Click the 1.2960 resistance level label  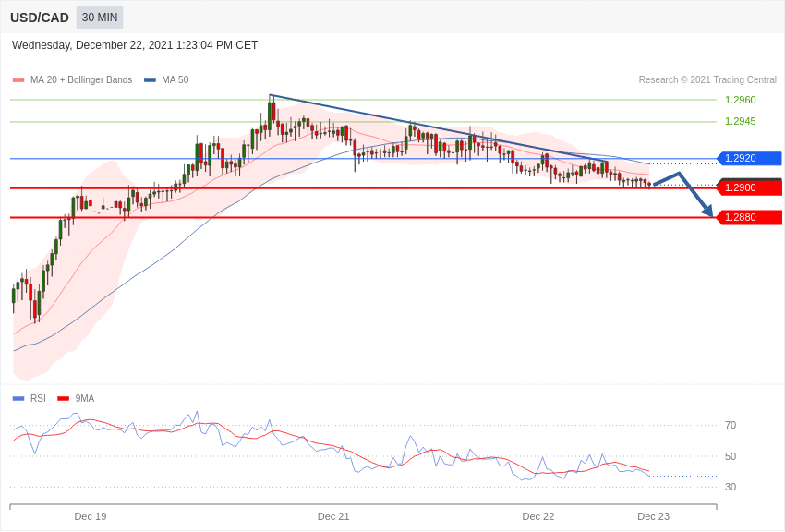point(741,100)
